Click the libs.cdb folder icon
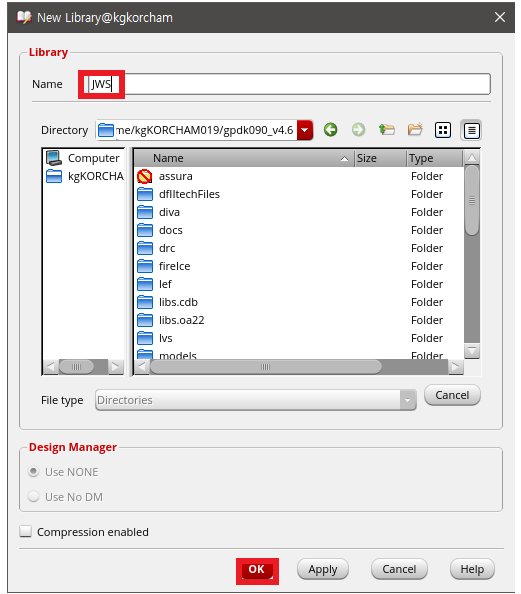 tap(145, 302)
